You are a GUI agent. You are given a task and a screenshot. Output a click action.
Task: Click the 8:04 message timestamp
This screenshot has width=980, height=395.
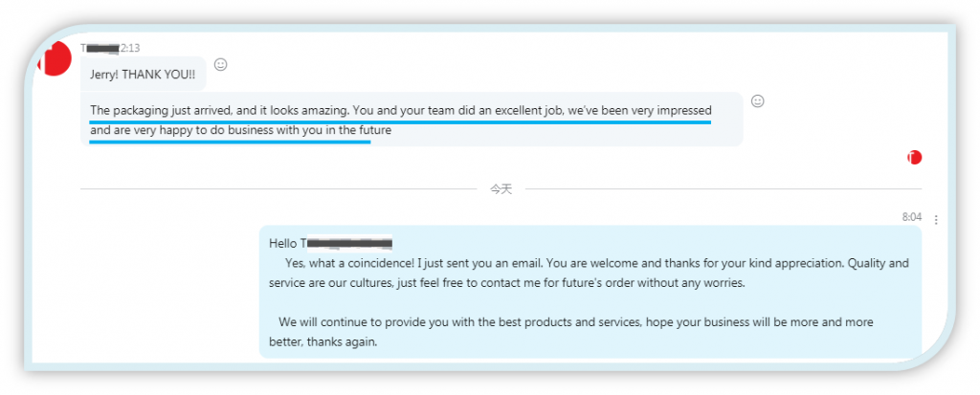point(912,217)
